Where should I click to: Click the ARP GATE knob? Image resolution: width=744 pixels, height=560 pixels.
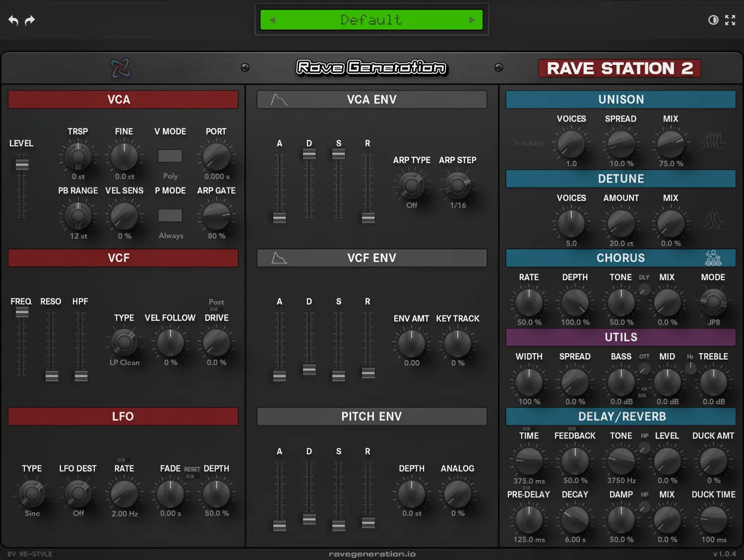(x=216, y=215)
